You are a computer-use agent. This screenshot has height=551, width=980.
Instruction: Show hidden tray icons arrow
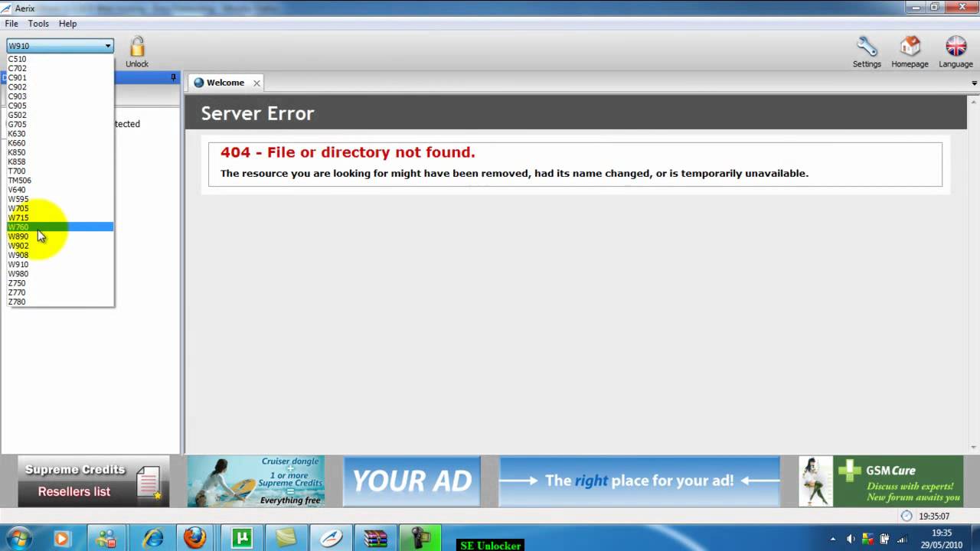tap(833, 539)
